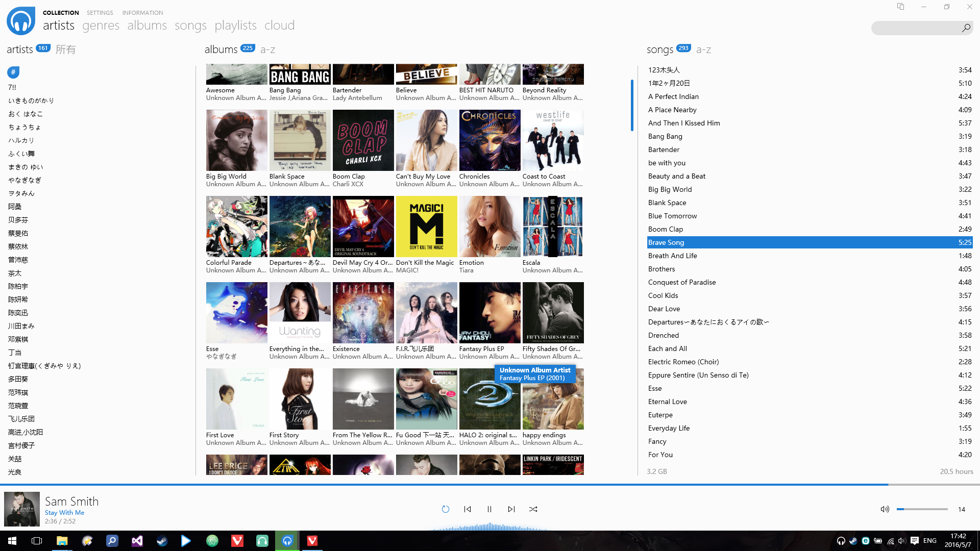Toggle shuffle playback mode
The height and width of the screenshot is (551, 980).
[533, 509]
